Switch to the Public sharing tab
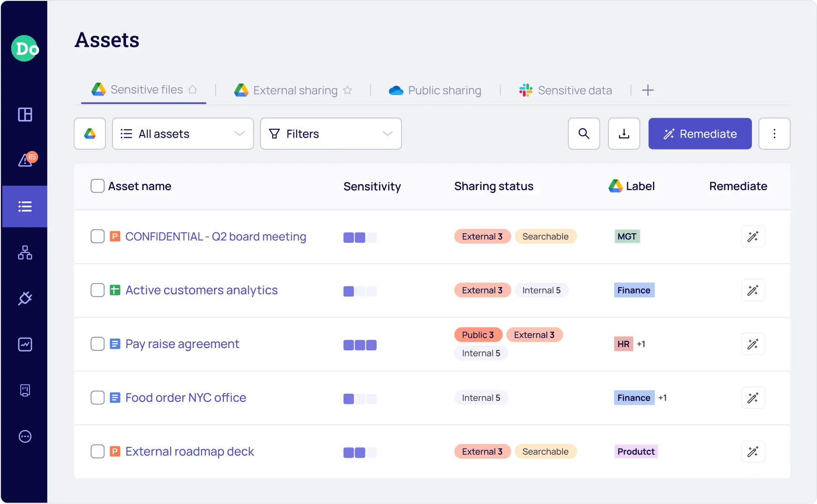Image resolution: width=817 pixels, height=504 pixels. coord(444,90)
